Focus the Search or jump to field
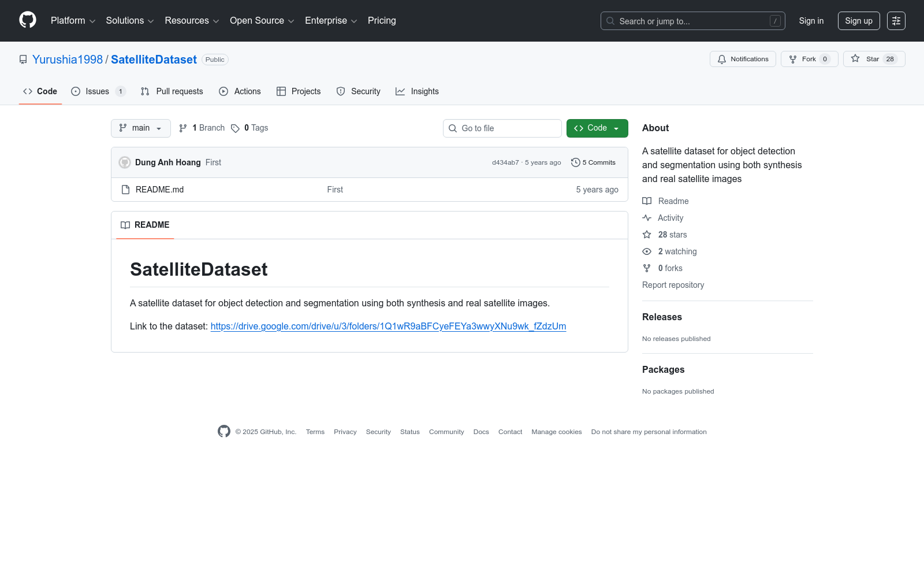The width and height of the screenshot is (924, 578). coord(692,21)
